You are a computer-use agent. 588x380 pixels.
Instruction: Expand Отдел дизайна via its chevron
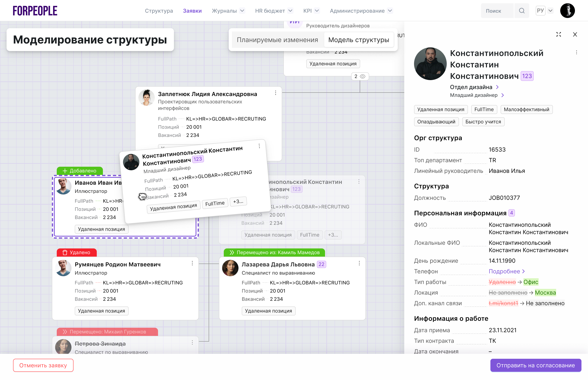(x=498, y=87)
